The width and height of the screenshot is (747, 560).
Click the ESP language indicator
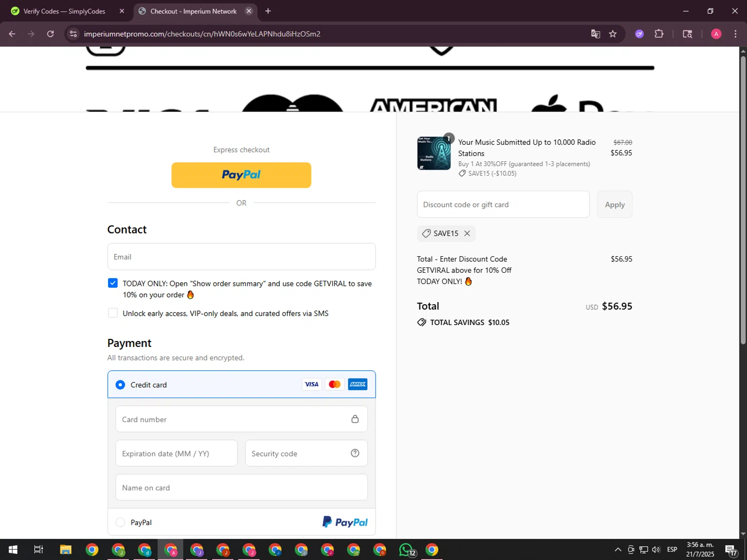pos(672,550)
